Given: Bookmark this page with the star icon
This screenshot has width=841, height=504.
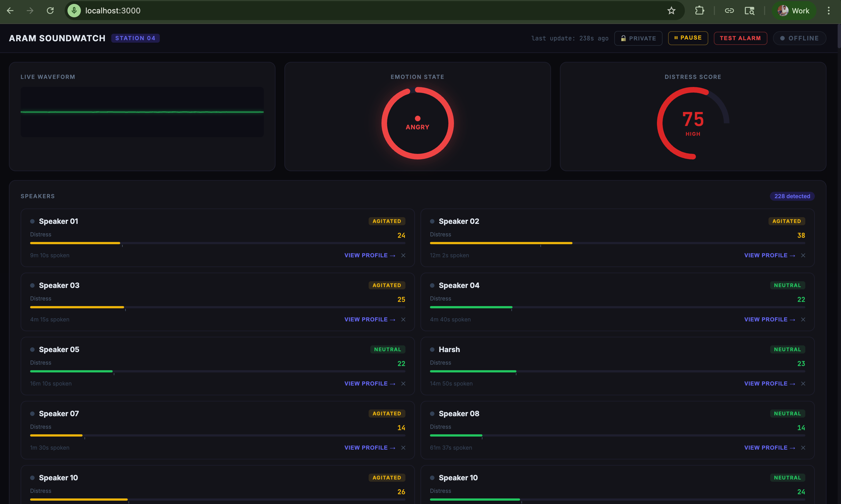Looking at the screenshot, I should 671,11.
